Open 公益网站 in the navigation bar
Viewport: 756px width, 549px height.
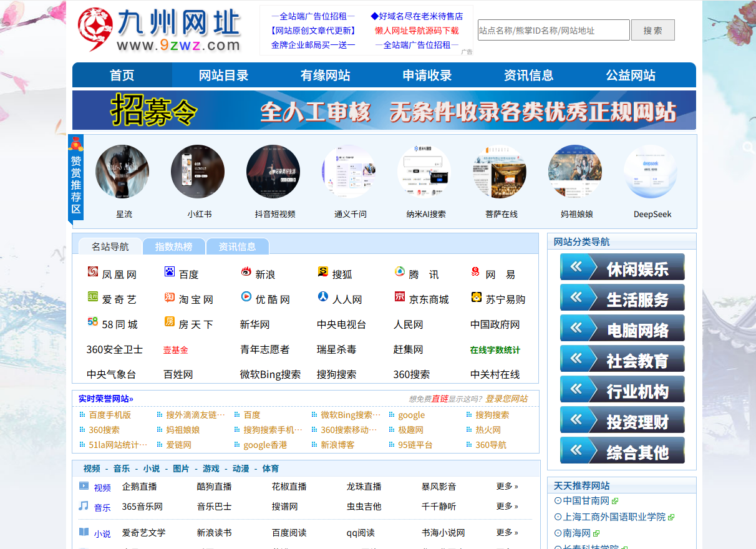pyautogui.click(x=631, y=75)
